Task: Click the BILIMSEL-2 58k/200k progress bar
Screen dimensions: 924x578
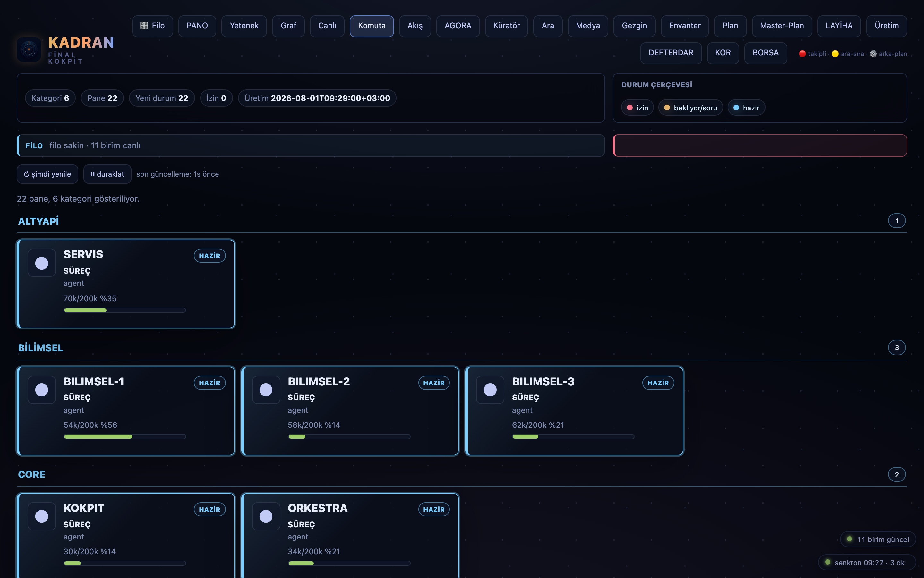Action: click(x=349, y=437)
